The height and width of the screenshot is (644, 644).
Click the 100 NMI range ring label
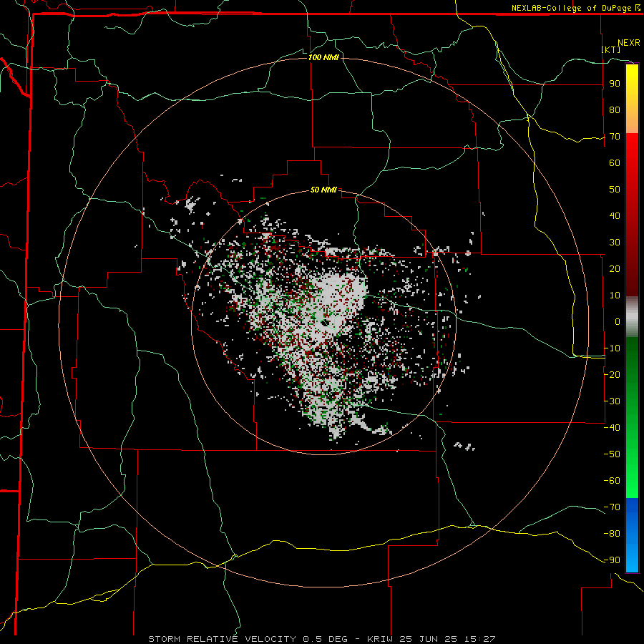click(x=323, y=57)
